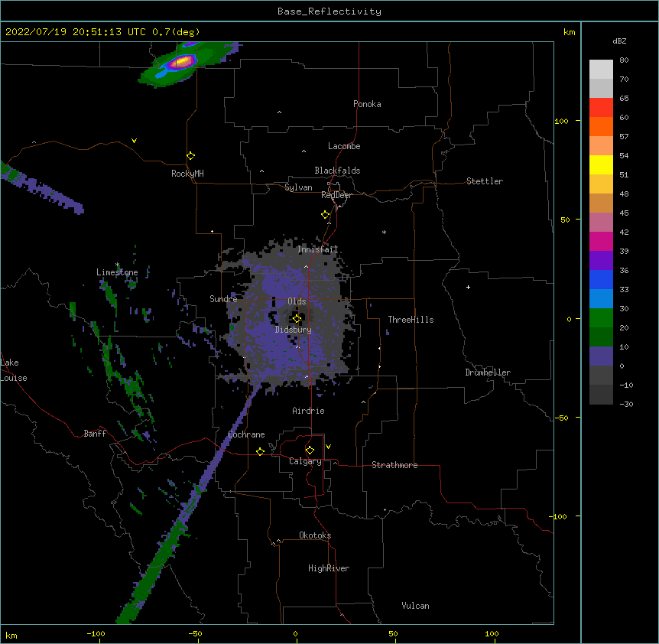Screen dimensions: 659x644
Task: Click the Airdrie city label
Action: [x=309, y=411]
